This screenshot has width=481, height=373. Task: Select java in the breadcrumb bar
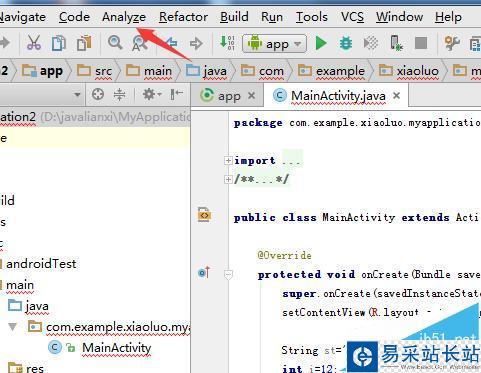(207, 71)
